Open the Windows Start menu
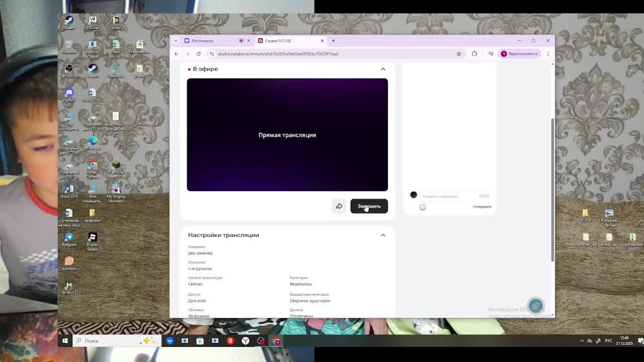The height and width of the screenshot is (362, 644). coord(65,341)
